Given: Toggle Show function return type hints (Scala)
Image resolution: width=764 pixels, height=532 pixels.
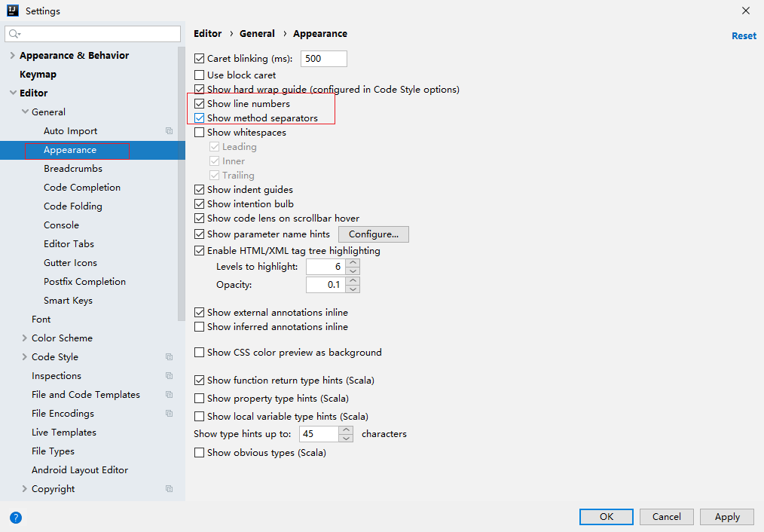Looking at the screenshot, I should [x=199, y=380].
